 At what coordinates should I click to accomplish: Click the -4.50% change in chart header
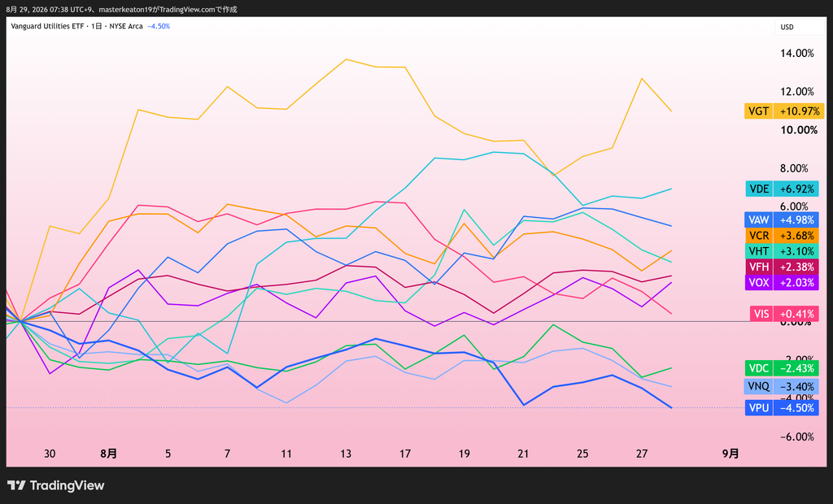(159, 26)
